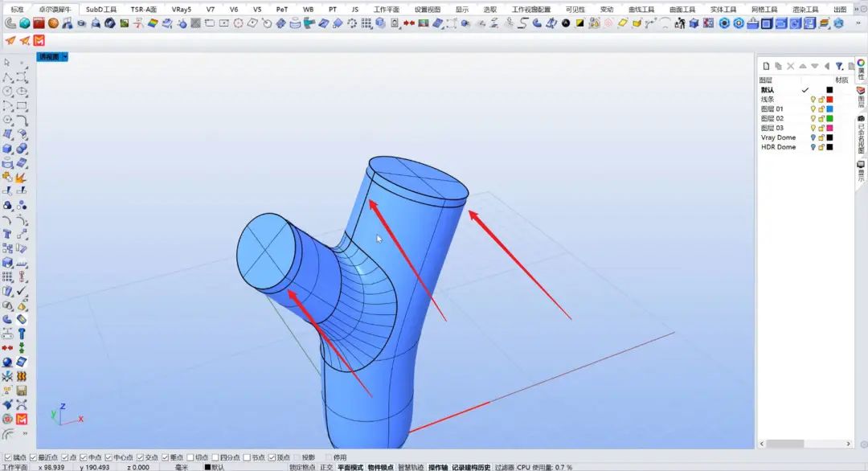The image size is (868, 471).
Task: Click the red color swatch of 线条 layer
Action: (x=829, y=100)
